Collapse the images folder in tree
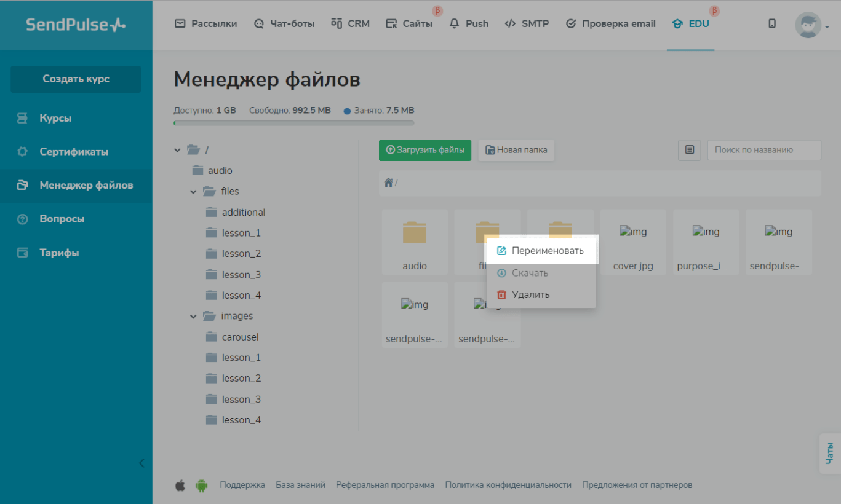841x504 pixels. 193,317
